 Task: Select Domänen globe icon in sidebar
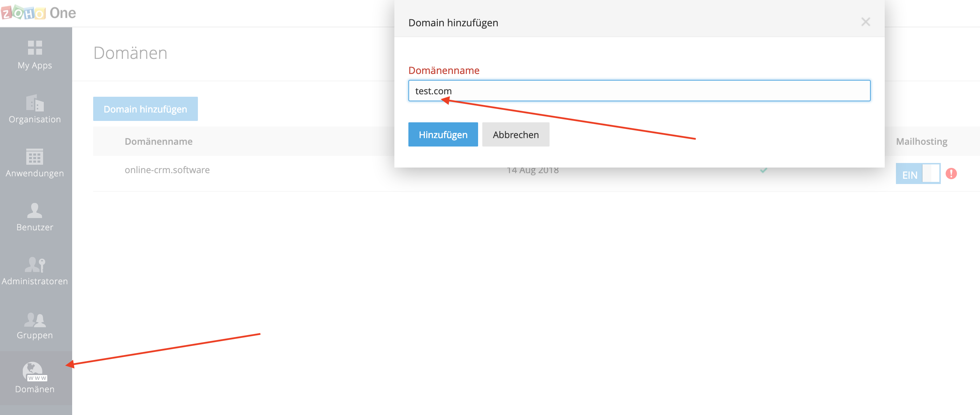(35, 371)
